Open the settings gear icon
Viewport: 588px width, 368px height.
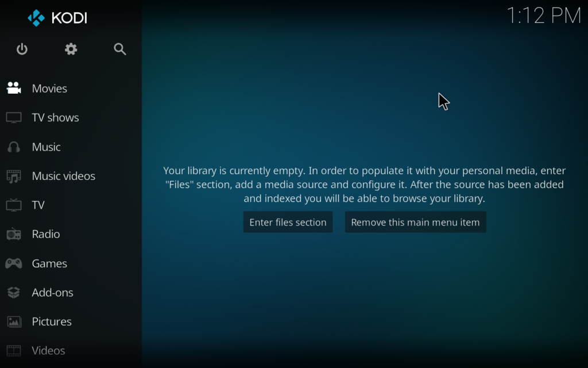click(x=71, y=49)
